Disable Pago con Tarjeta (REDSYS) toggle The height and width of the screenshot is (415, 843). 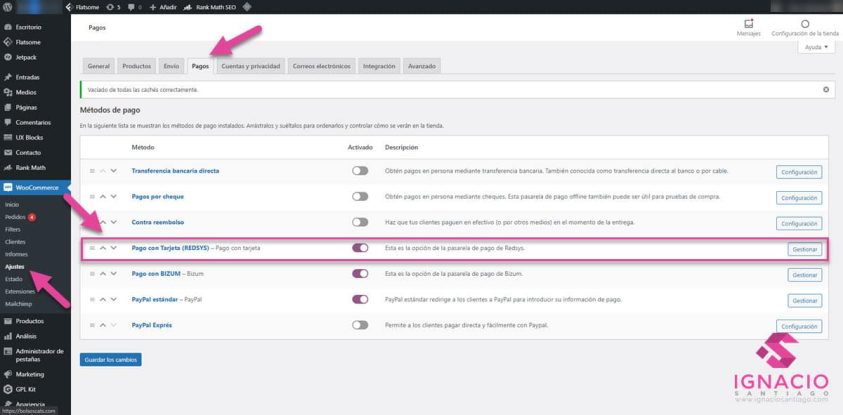[360, 248]
